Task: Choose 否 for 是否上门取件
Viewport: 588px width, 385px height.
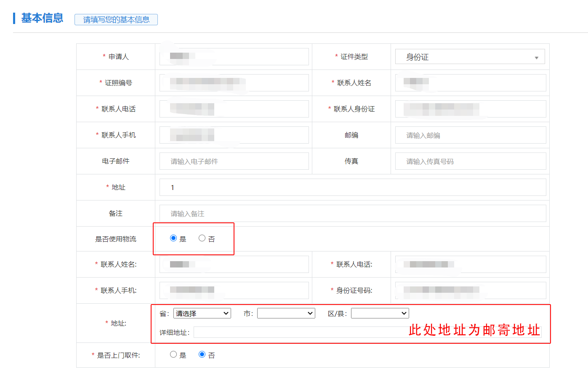Action: pos(202,355)
